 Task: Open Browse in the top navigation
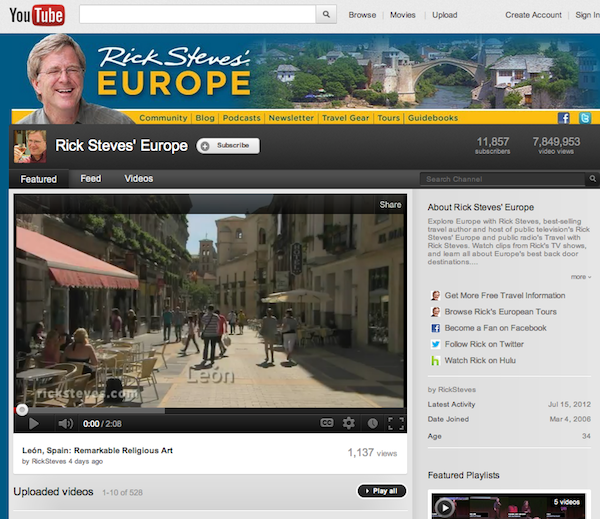362,15
